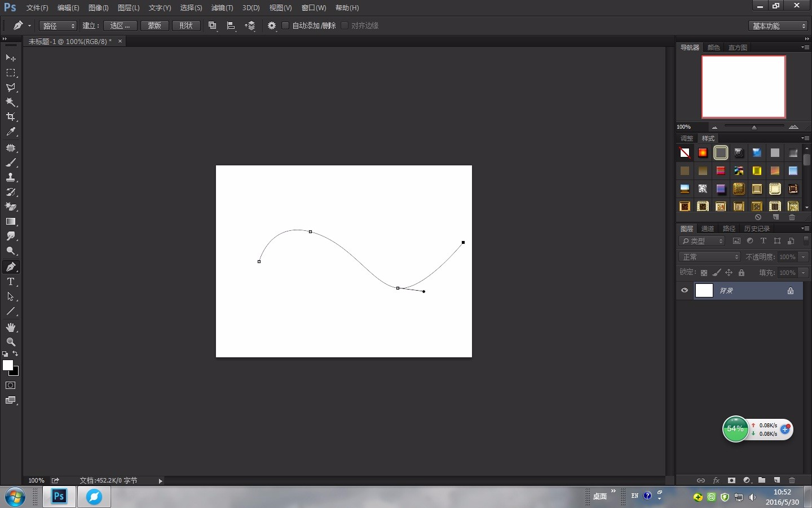Switch to the Histogram tab
Image resolution: width=812 pixels, height=508 pixels.
click(738, 47)
